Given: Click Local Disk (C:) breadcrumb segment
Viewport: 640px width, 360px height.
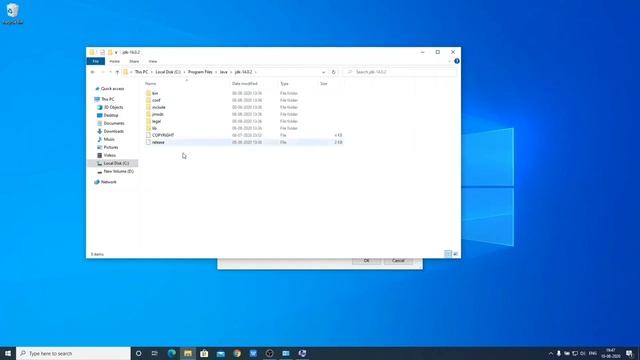Looking at the screenshot, I should coord(168,72).
